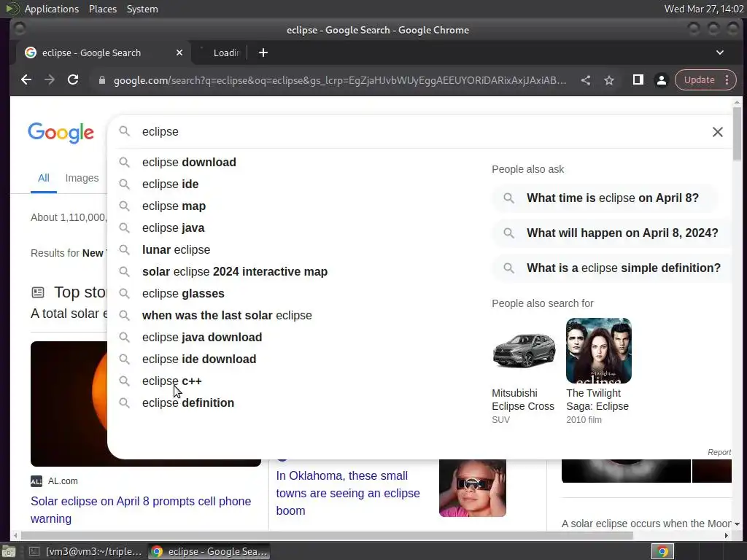Close the 'eclipse - Google Search' tab
The height and width of the screenshot is (560, 747).
179,52
